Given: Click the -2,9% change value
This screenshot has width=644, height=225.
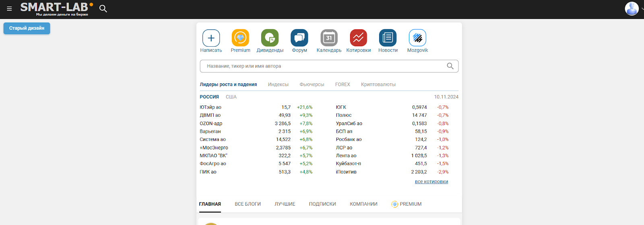Looking at the screenshot, I should click(443, 172).
